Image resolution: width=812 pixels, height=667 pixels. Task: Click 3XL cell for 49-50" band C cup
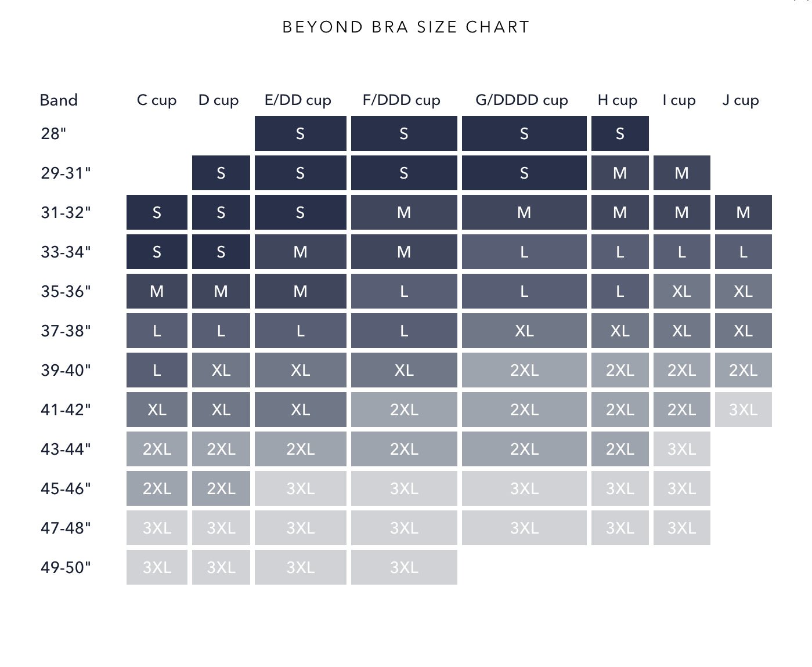(157, 567)
